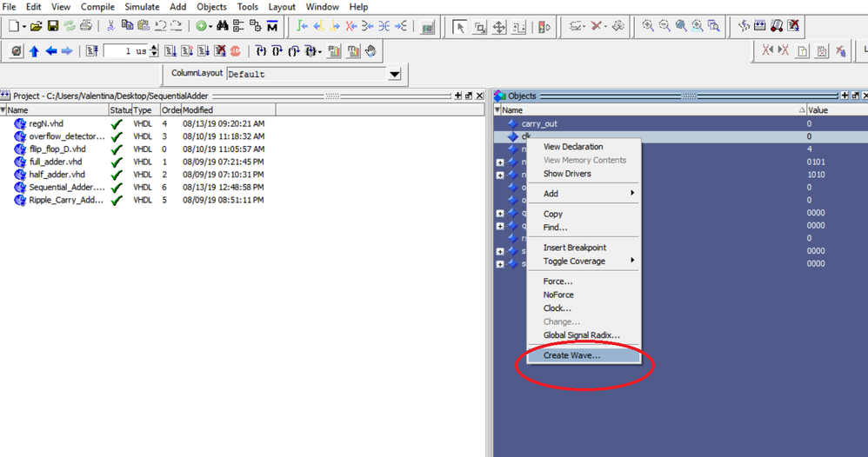The width and height of the screenshot is (868, 457).
Task: Choose Clock... in the context menu
Action: coord(583,308)
